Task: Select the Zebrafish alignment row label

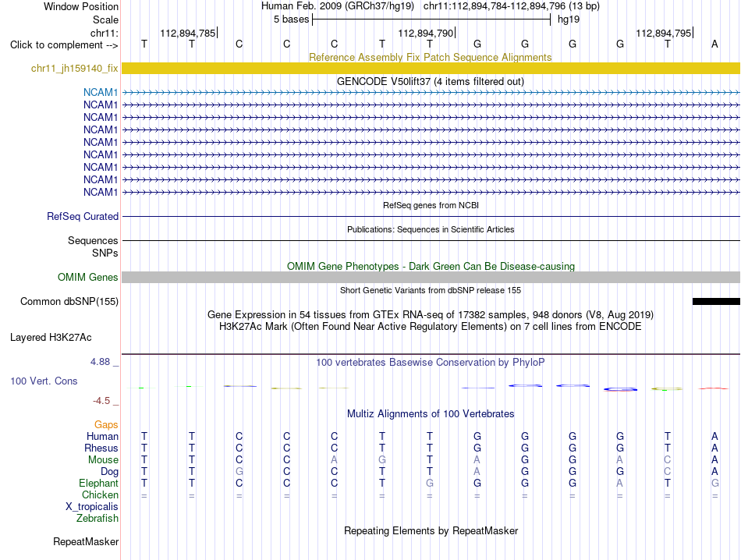Action: 97,519
